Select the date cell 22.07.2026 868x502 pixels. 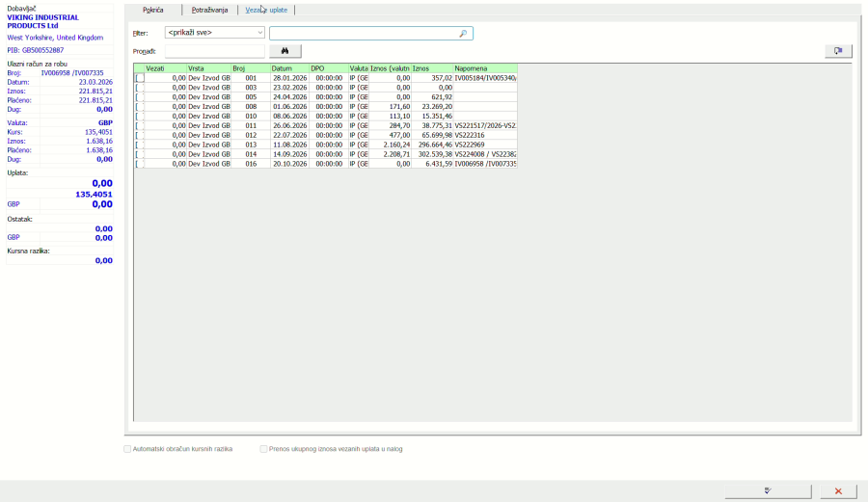(289, 135)
